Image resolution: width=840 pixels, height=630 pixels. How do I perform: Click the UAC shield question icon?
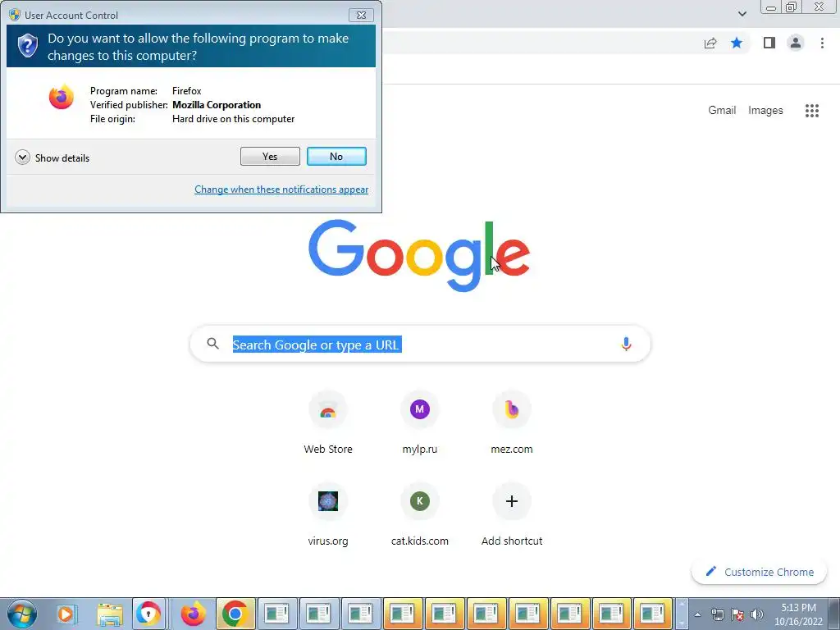[x=27, y=46]
